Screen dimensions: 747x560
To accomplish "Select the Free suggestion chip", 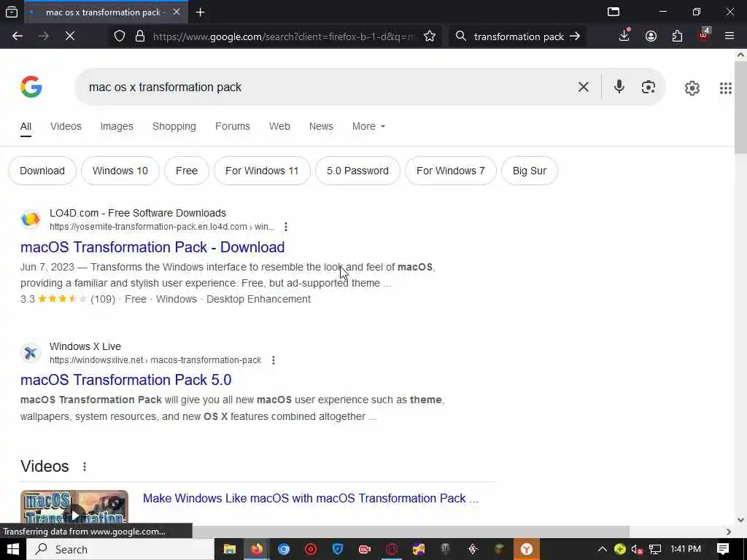I will (186, 171).
